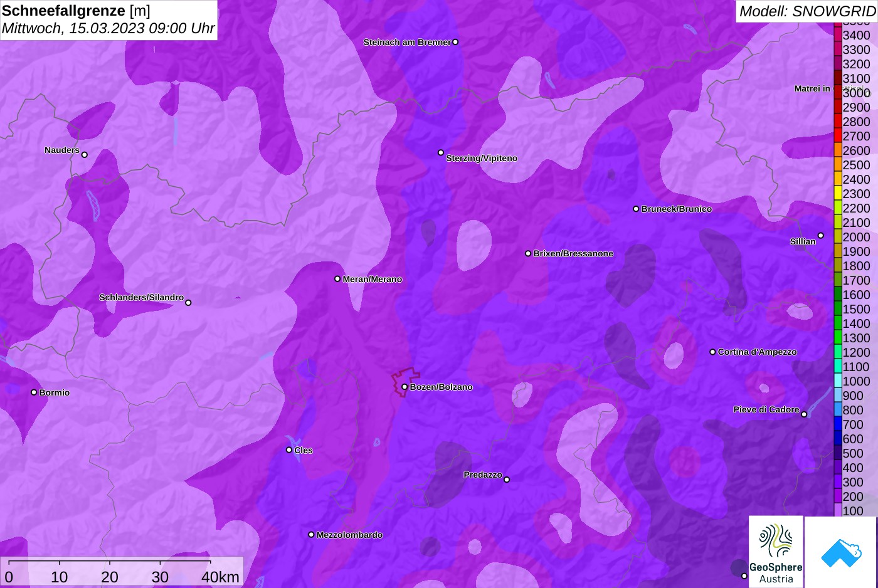The width and height of the screenshot is (878, 588).
Task: Click the blue 700 legend color swatch
Action: pyautogui.click(x=838, y=424)
